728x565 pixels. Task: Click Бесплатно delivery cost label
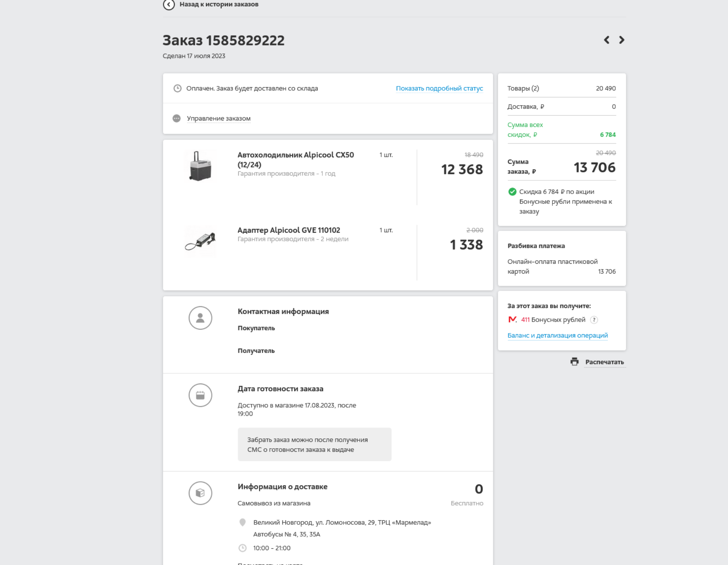point(467,503)
